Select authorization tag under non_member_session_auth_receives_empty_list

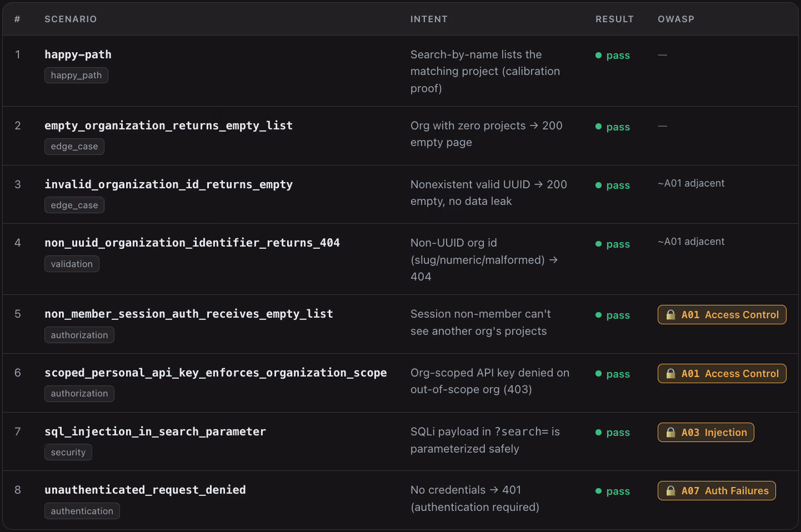79,335
